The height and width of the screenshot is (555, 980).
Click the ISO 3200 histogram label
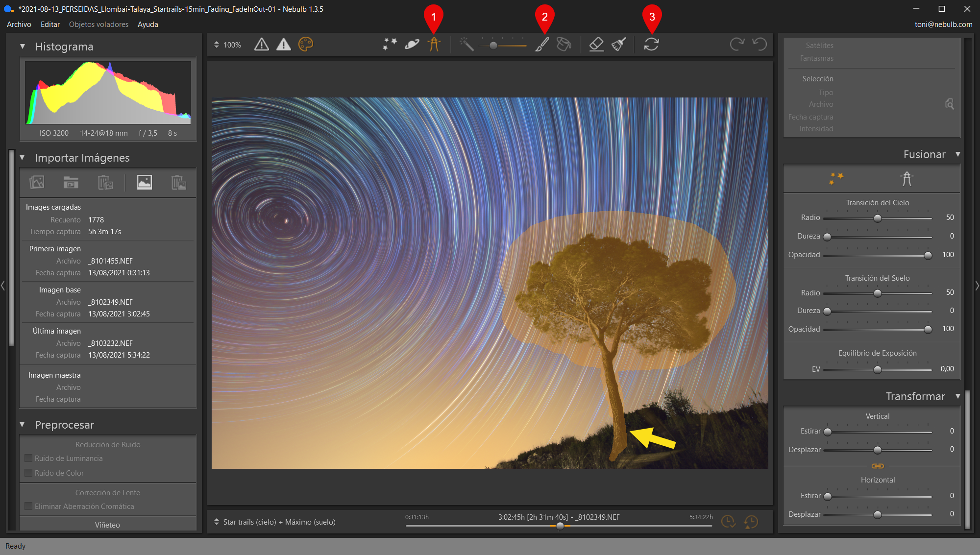click(x=54, y=133)
